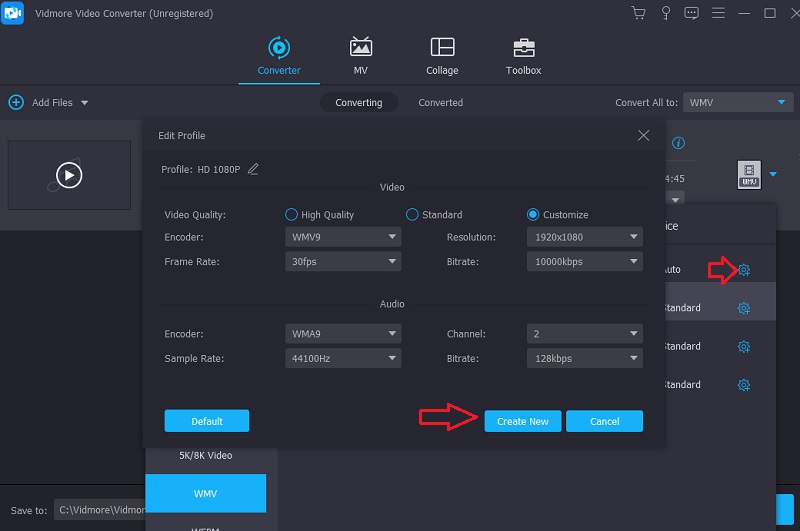Play the video thumbnail preview
Image resolution: width=800 pixels, height=531 pixels.
(68, 176)
